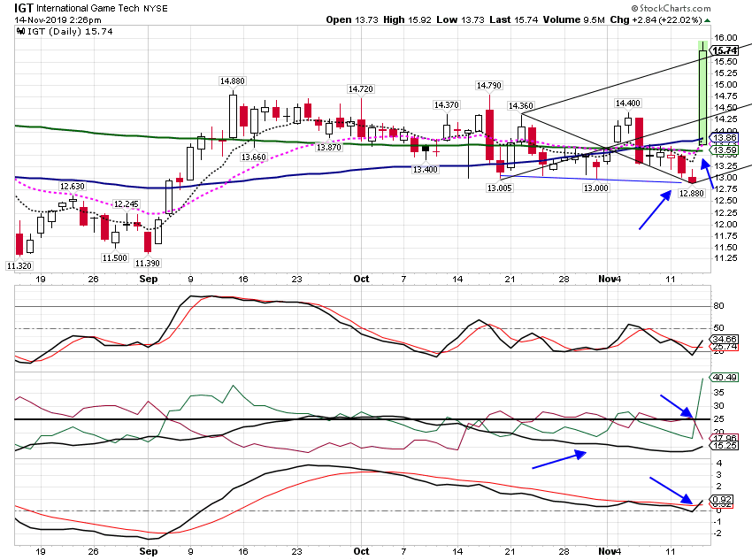Click the IGT (Daily) 15.74 legend label
The height and width of the screenshot is (560, 752).
pyautogui.click(x=70, y=32)
